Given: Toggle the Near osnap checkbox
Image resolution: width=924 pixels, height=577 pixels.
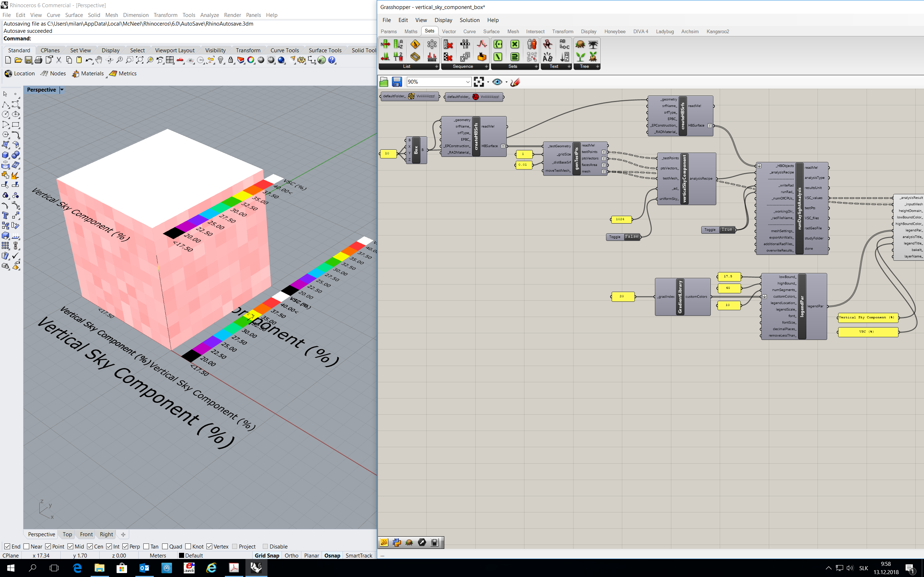Looking at the screenshot, I should (26, 546).
